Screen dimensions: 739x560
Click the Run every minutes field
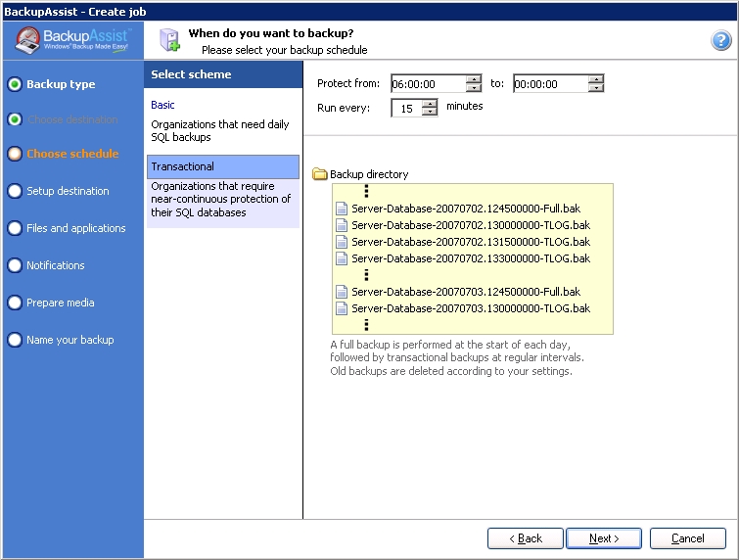(407, 109)
